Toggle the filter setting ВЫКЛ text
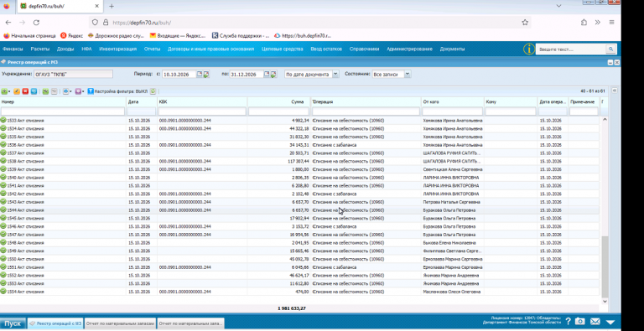Viewport: 644px width, 331px height. [x=142, y=92]
